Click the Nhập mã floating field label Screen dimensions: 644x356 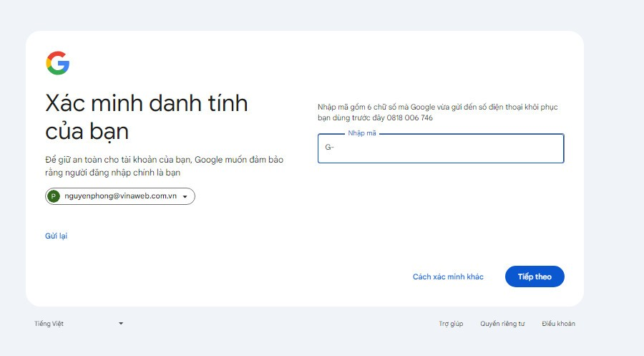coord(362,134)
